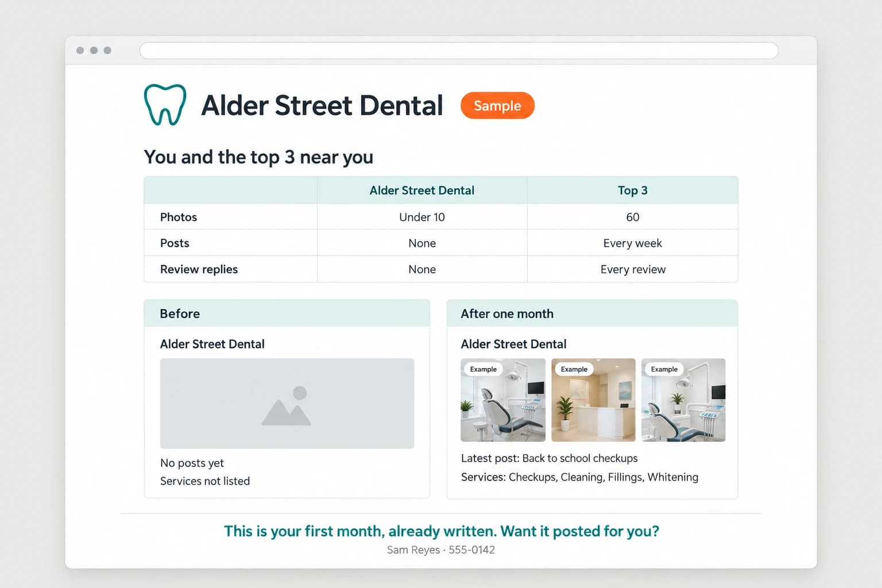Image resolution: width=882 pixels, height=588 pixels.
Task: Click the "You and the top 3 near you" heading
Action: pos(258,157)
